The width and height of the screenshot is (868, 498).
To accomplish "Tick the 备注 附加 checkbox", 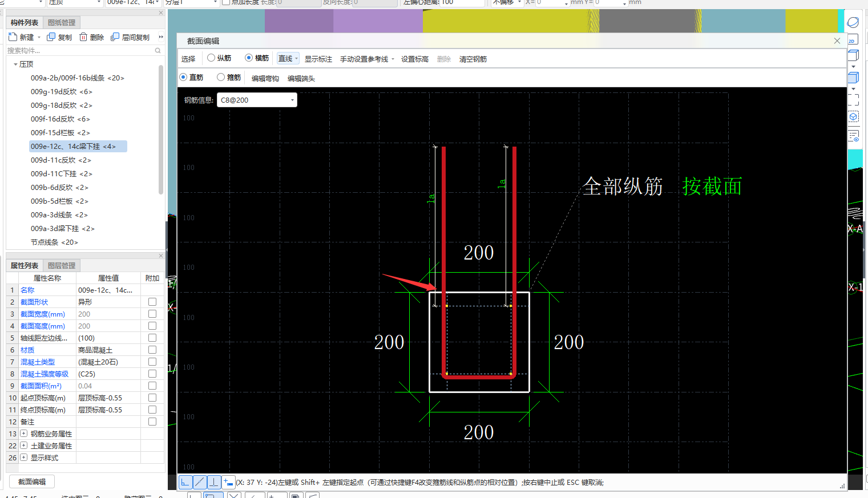I will [152, 422].
